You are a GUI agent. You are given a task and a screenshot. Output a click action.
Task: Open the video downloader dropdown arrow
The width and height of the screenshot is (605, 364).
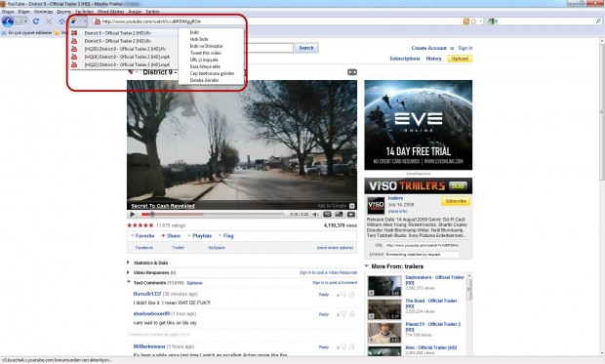(x=85, y=21)
